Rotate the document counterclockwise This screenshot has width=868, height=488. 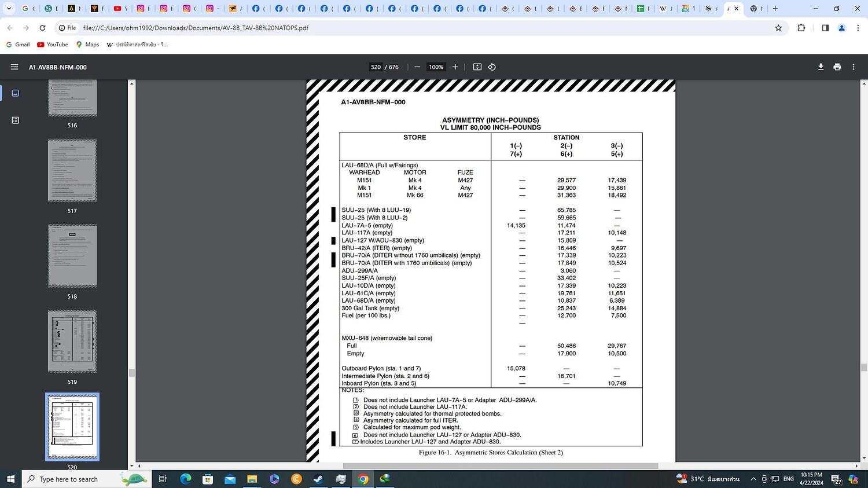click(492, 67)
